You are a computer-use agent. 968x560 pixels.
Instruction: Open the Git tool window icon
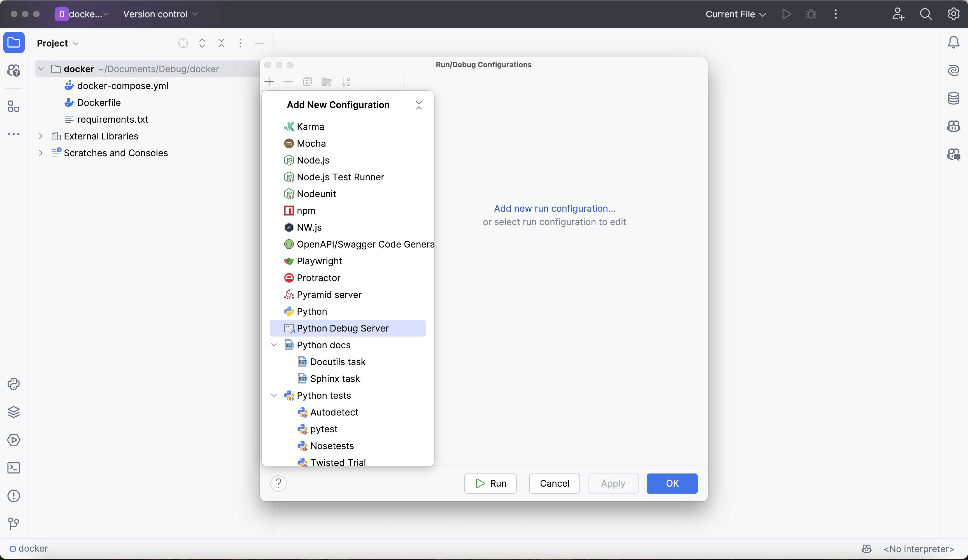tap(14, 524)
